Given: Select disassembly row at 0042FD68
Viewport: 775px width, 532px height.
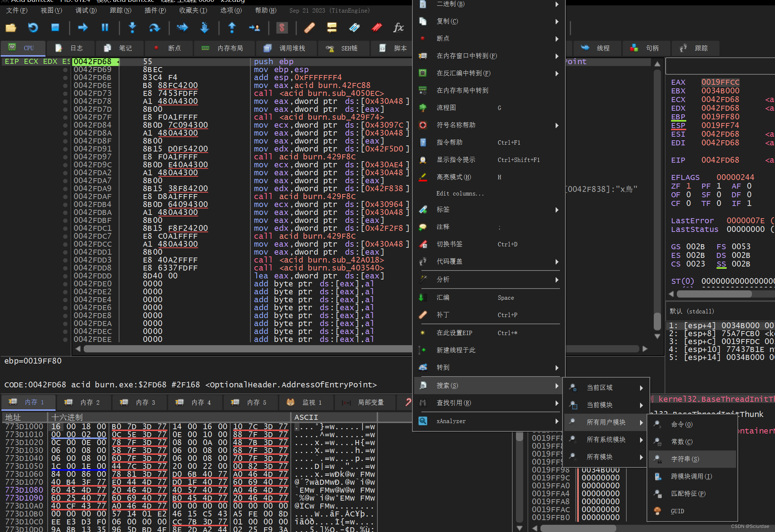Looking at the screenshot, I should 242,62.
